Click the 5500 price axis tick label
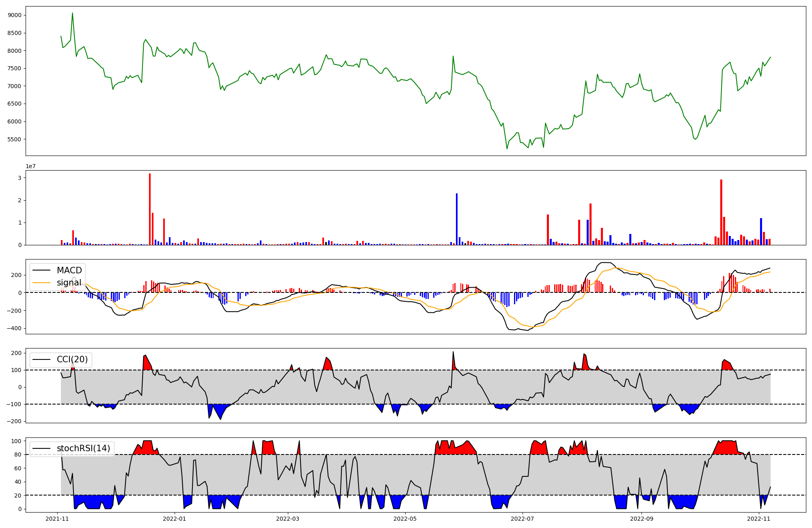 click(x=14, y=139)
